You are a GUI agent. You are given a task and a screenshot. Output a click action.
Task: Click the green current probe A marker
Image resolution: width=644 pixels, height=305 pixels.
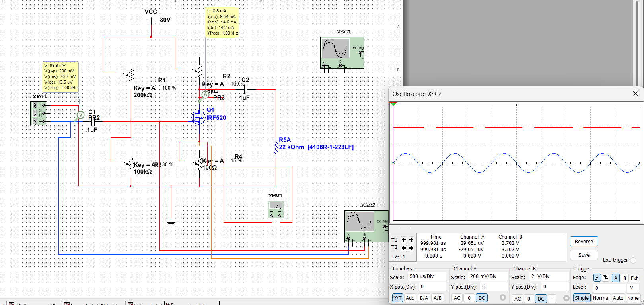(x=205, y=95)
